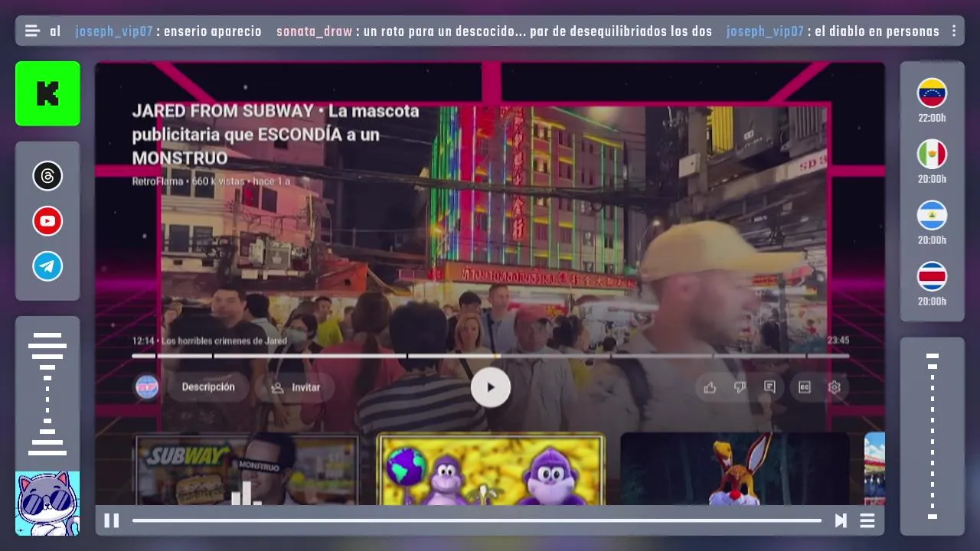This screenshot has width=980, height=551.
Task: Click the RetroFlama channel avatar
Action: tap(147, 387)
